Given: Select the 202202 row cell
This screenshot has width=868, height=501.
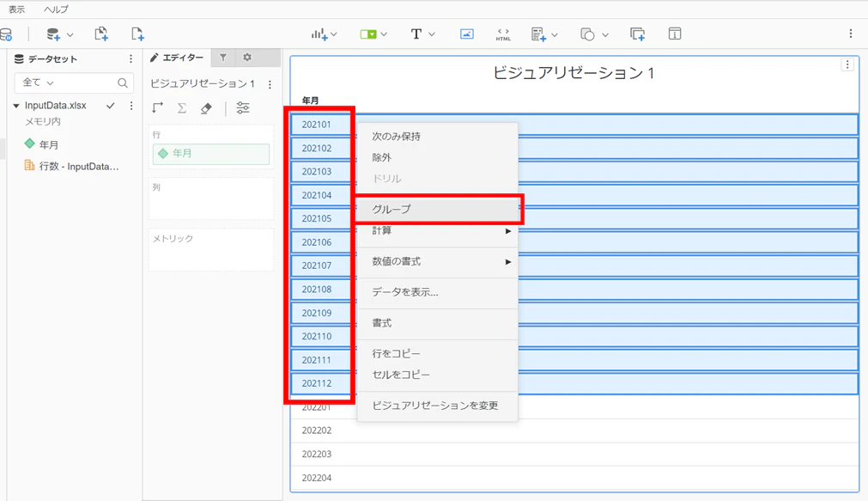Looking at the screenshot, I should point(317,431).
